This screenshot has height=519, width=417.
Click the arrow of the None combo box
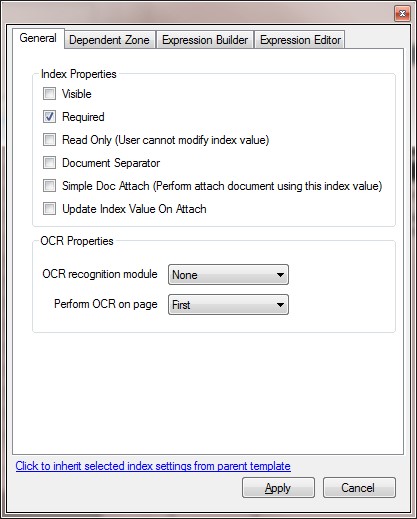(280, 275)
